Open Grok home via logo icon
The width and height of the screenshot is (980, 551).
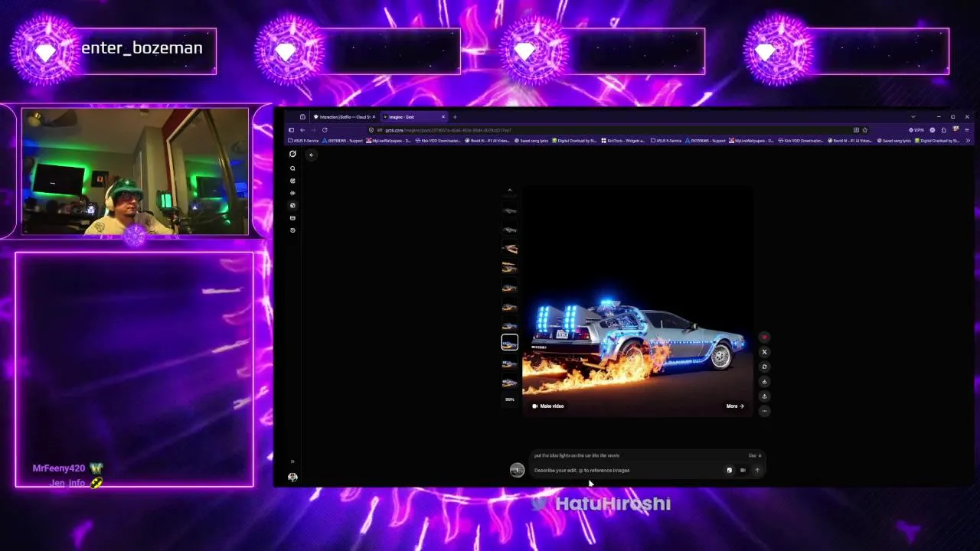point(292,154)
